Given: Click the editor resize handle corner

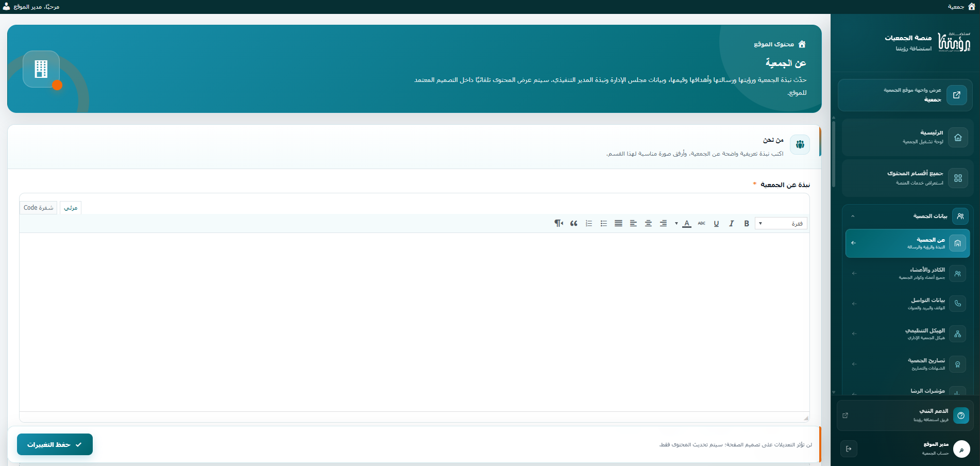Looking at the screenshot, I should (806, 418).
